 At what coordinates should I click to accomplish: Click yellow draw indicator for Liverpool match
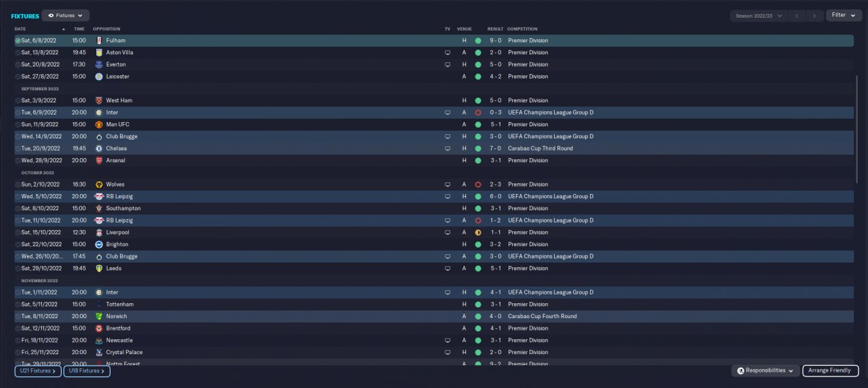(477, 233)
